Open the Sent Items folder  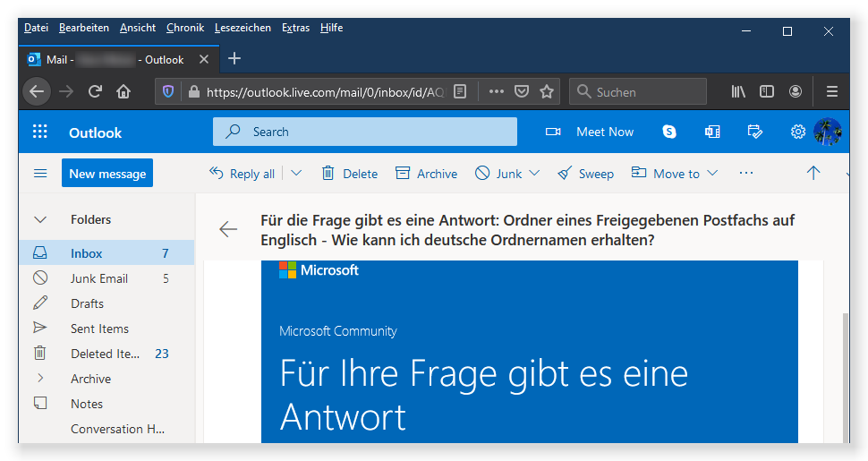click(106, 328)
